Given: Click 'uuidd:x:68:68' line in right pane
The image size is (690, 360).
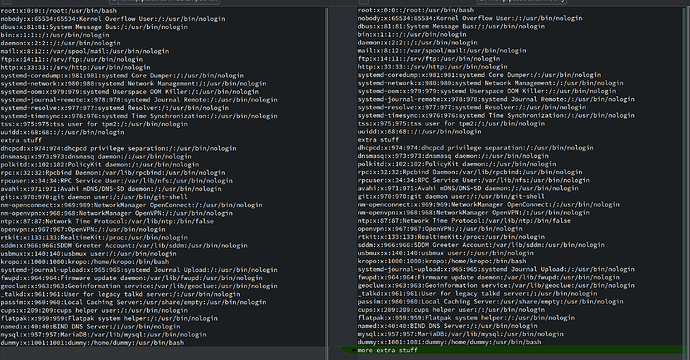Looking at the screenshot, I should coord(419,132).
